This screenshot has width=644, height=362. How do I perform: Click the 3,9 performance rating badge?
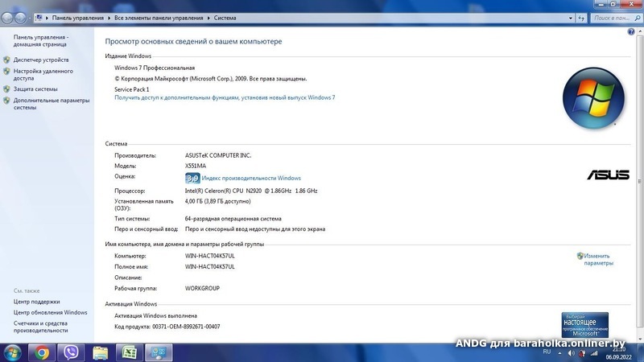tap(192, 178)
